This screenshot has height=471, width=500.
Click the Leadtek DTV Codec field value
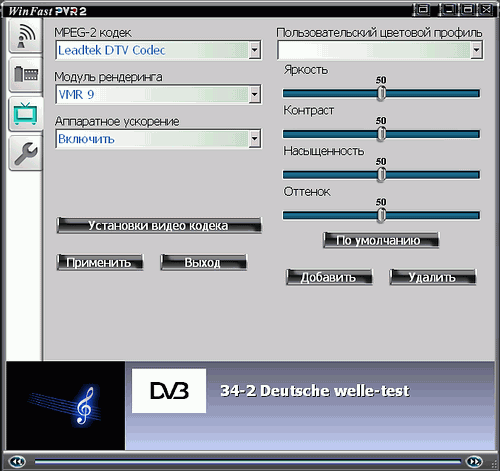click(x=111, y=50)
